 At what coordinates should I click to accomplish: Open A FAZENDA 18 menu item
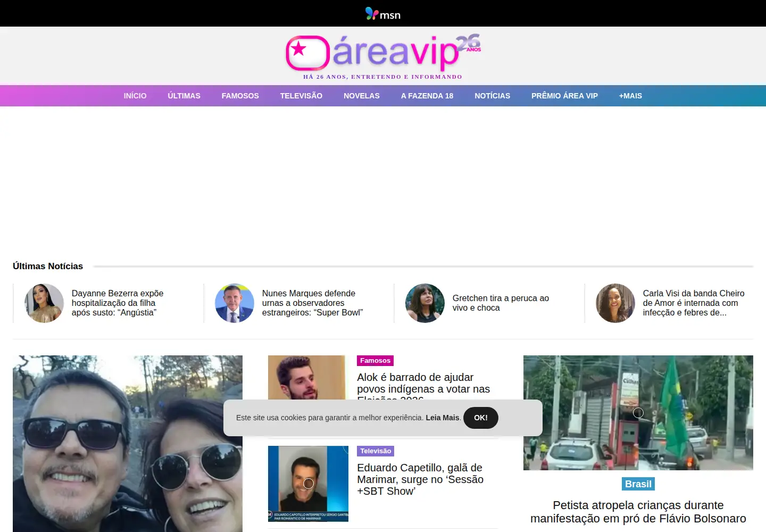click(x=427, y=96)
